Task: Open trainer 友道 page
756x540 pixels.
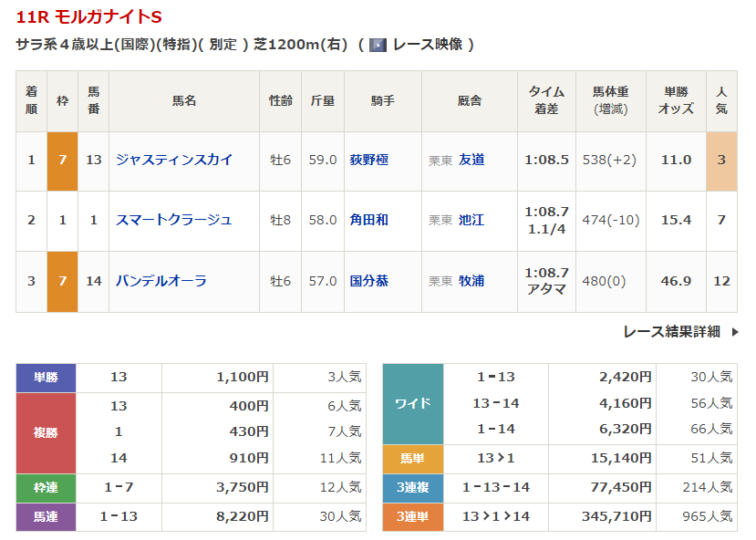Action: click(471, 160)
